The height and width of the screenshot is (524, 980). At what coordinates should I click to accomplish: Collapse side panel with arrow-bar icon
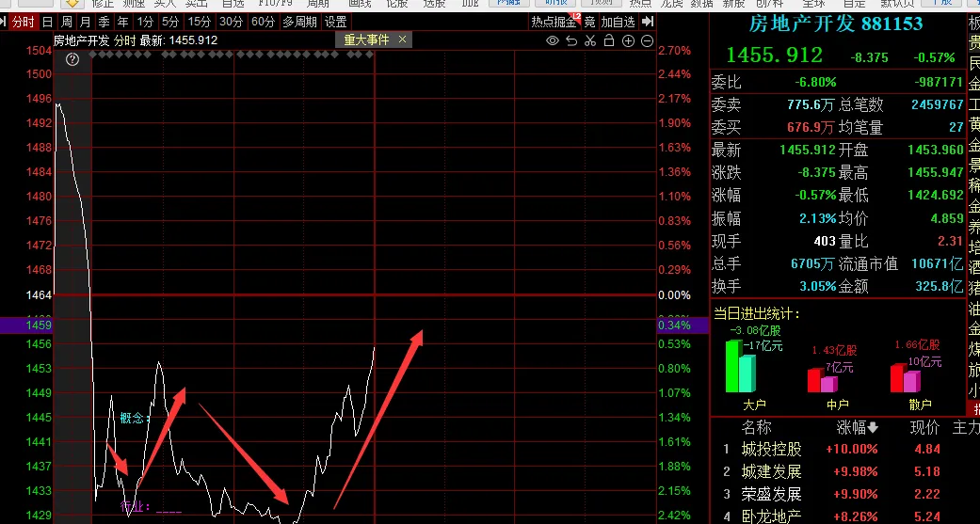point(648,22)
